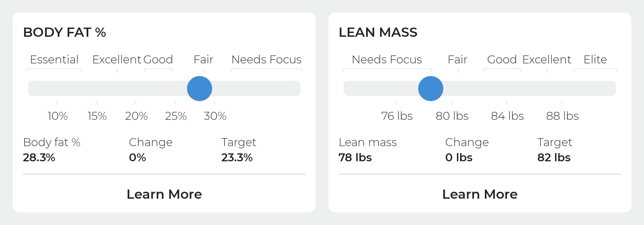
Task: Click the Excellent label in Lean Mass card
Action: tap(547, 60)
